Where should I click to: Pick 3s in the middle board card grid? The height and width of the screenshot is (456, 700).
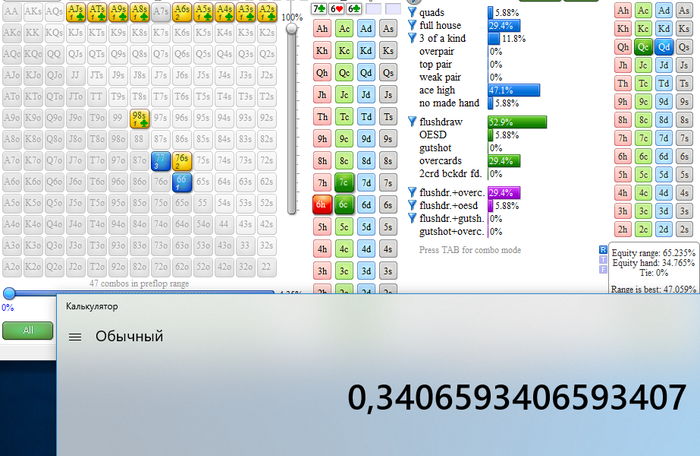tap(388, 271)
